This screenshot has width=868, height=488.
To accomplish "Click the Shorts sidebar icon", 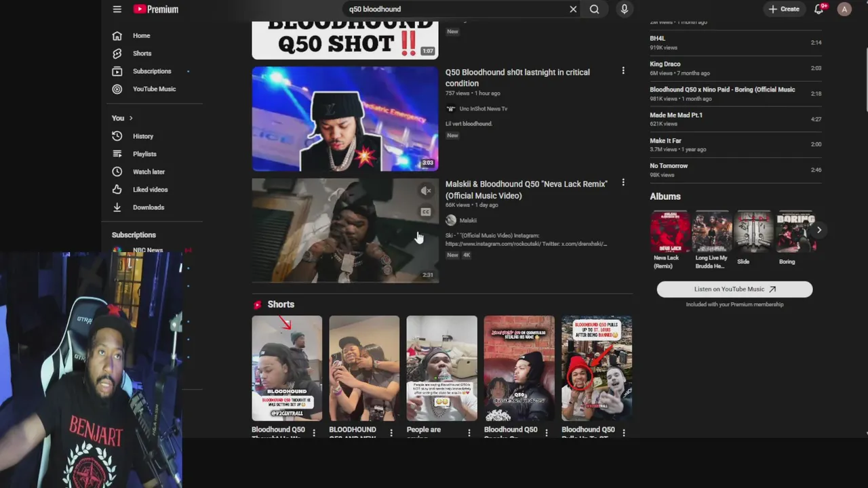I will click(117, 53).
